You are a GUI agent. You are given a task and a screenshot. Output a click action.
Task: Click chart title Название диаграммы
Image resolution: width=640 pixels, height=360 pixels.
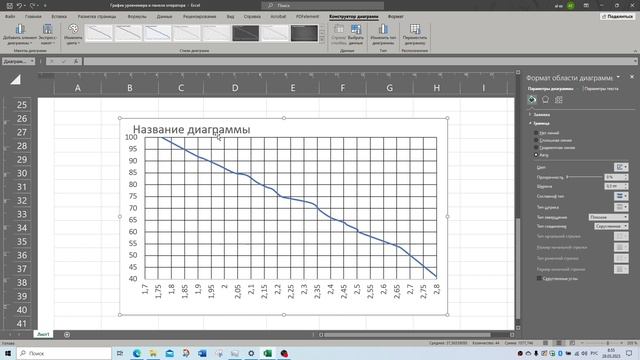click(191, 129)
